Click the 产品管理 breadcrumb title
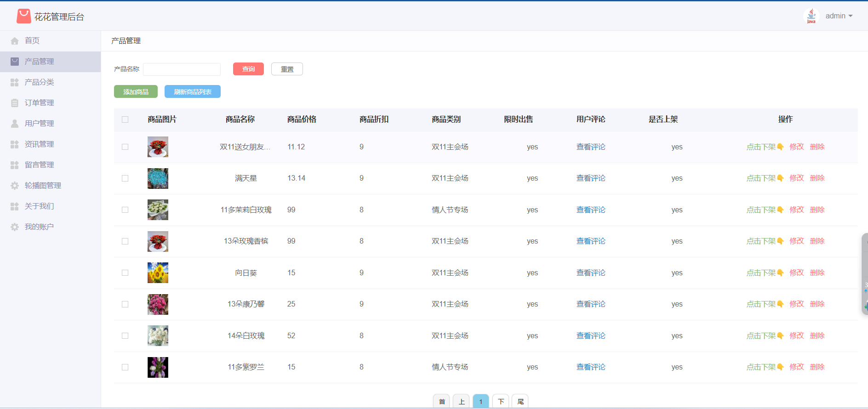Image resolution: width=868 pixels, height=409 pixels. click(x=126, y=41)
